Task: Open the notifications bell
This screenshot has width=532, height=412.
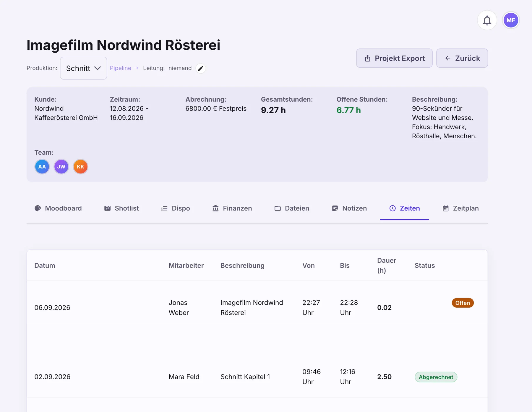Action: coord(487,20)
